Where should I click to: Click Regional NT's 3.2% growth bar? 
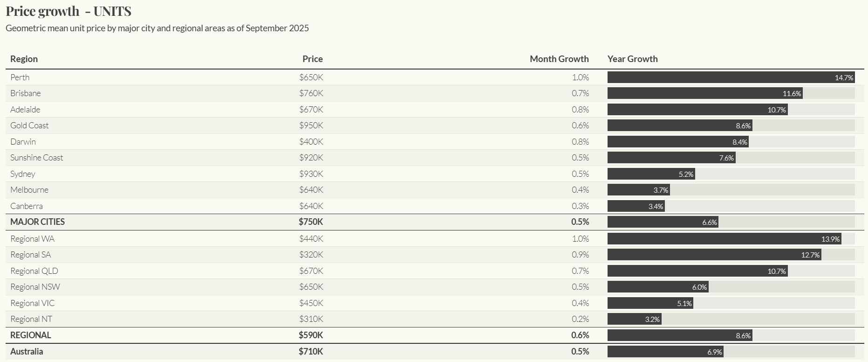point(634,319)
